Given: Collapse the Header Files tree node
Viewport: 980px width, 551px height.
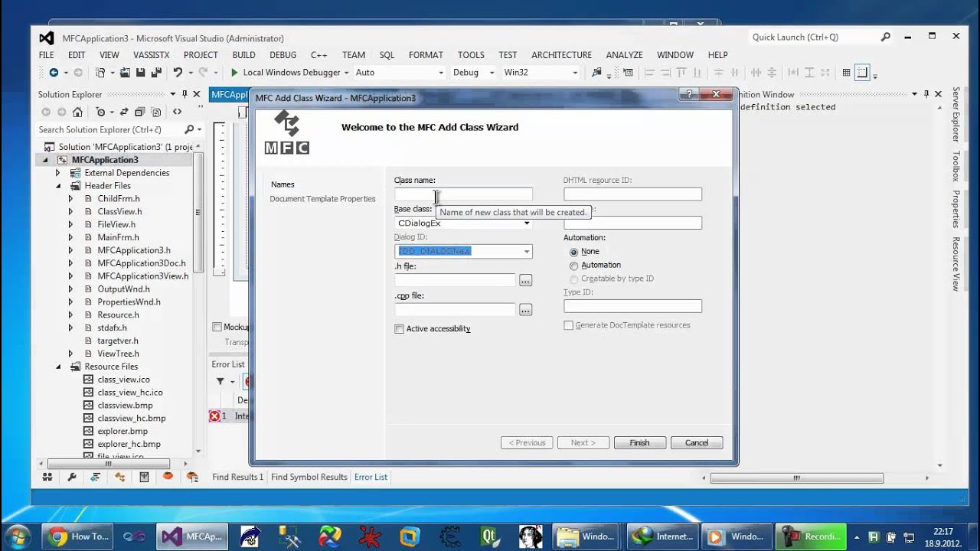Looking at the screenshot, I should tap(57, 186).
